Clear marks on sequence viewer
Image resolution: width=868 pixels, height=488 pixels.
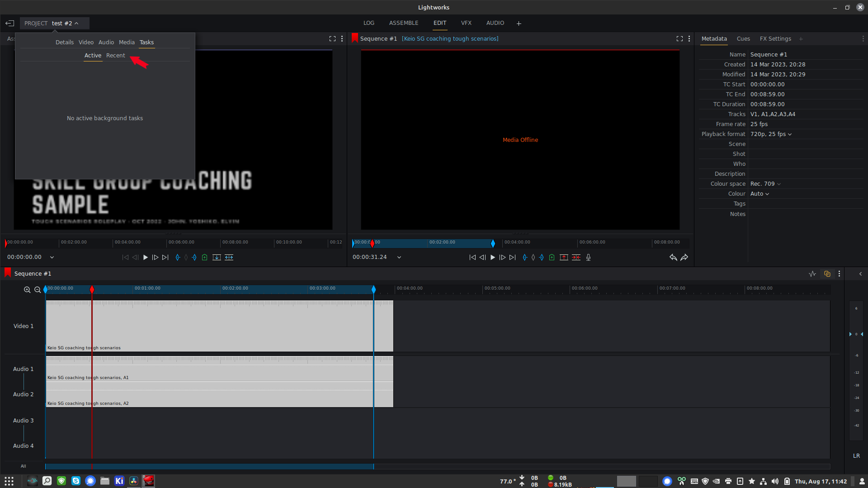[533, 257]
